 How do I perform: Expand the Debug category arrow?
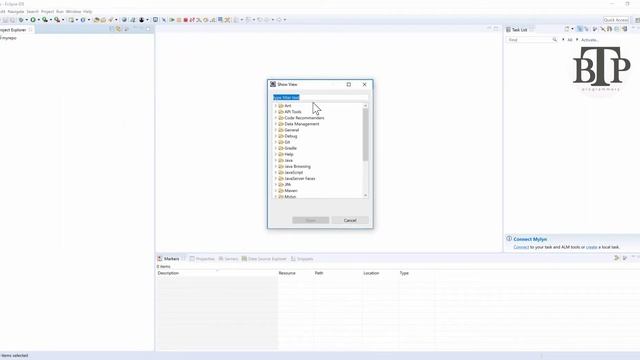(276, 136)
